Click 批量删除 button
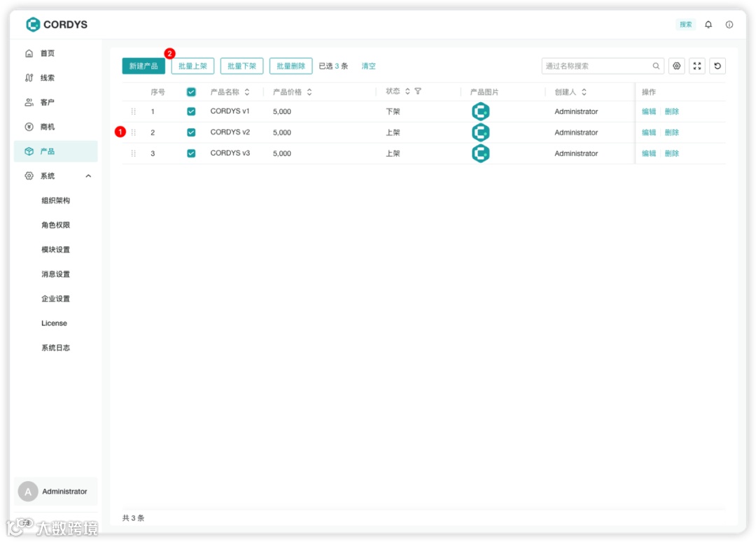Screen dimensions: 756x542 [x=291, y=66]
